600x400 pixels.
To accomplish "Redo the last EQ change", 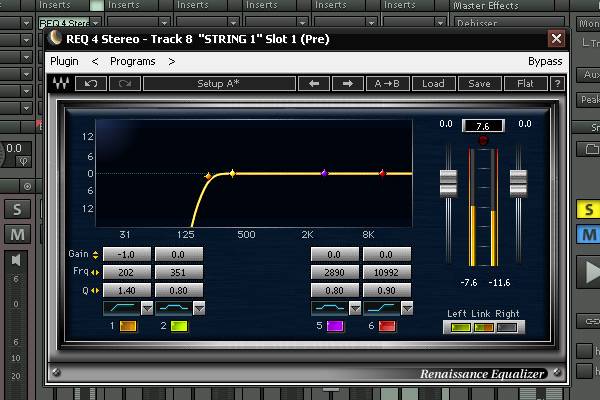I will tap(125, 83).
